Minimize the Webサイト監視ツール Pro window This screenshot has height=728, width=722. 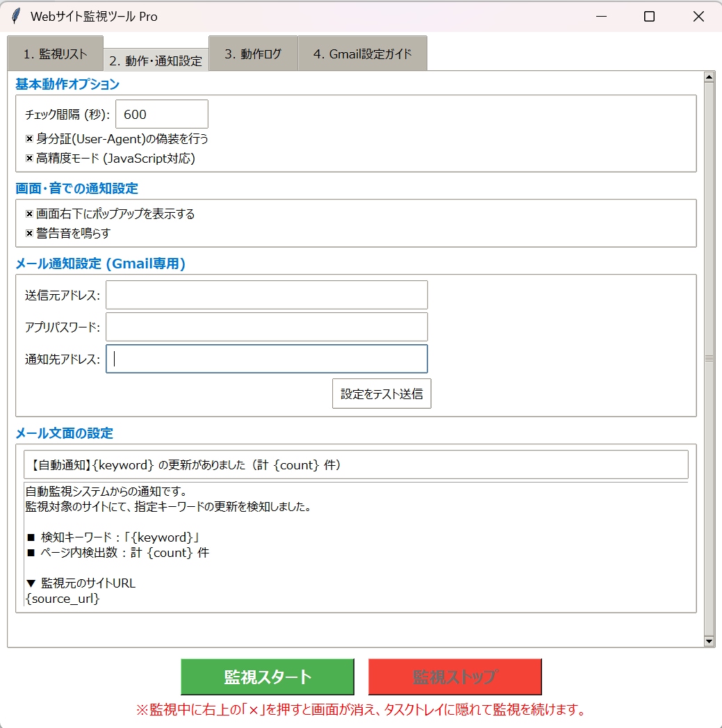pyautogui.click(x=601, y=16)
